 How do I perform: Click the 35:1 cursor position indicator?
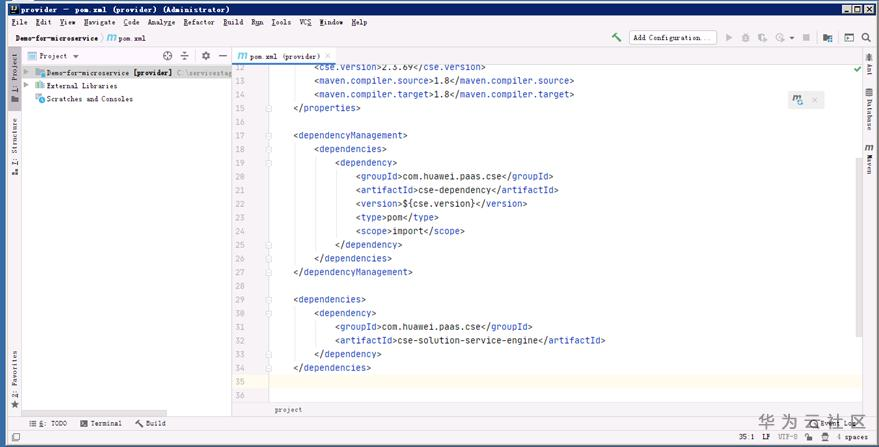pos(746,437)
